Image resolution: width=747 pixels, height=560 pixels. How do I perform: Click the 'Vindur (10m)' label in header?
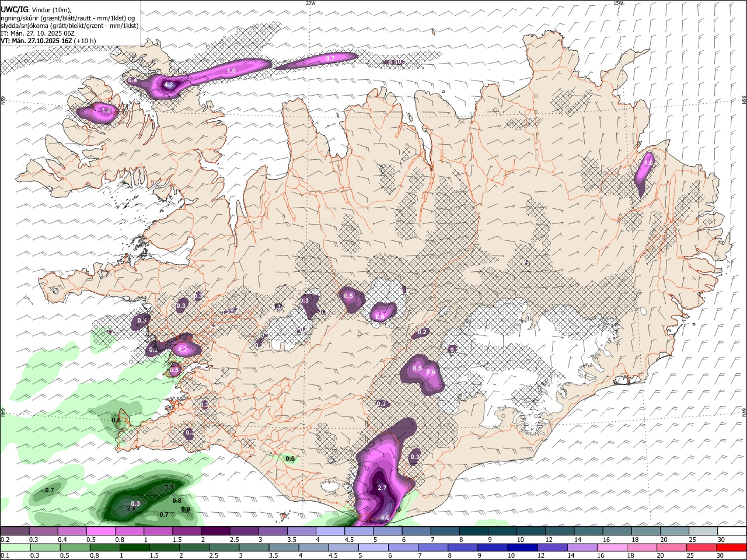[51, 9]
